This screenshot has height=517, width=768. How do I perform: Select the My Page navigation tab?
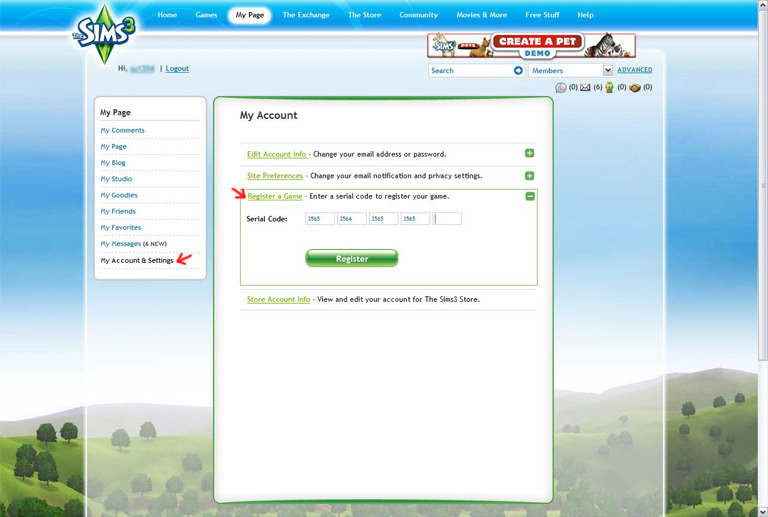click(x=249, y=15)
